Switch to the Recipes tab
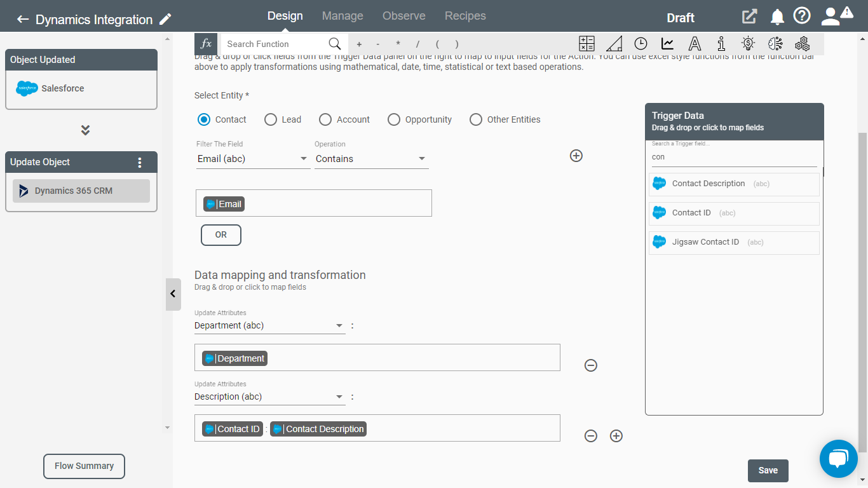 [x=465, y=16]
